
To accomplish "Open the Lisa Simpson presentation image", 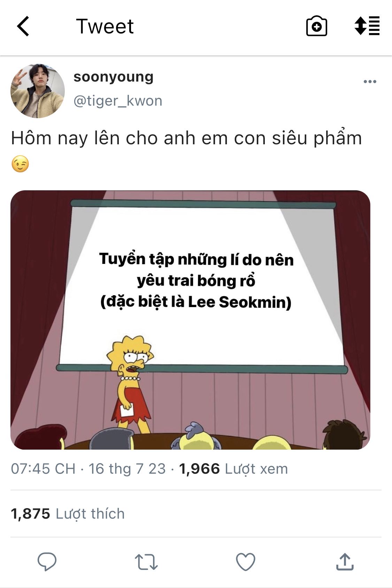I will (190, 320).
